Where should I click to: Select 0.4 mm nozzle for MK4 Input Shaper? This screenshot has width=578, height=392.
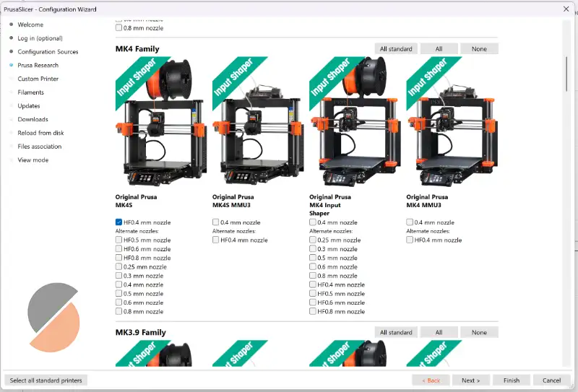tap(313, 222)
